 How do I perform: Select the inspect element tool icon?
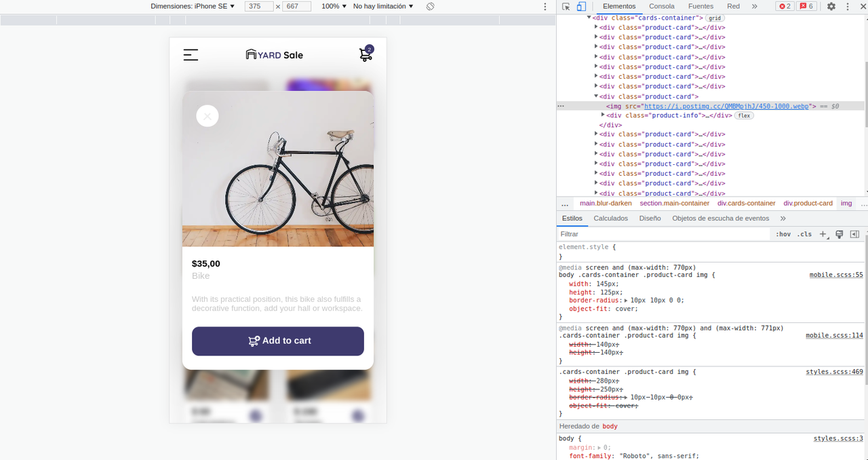(x=566, y=6)
